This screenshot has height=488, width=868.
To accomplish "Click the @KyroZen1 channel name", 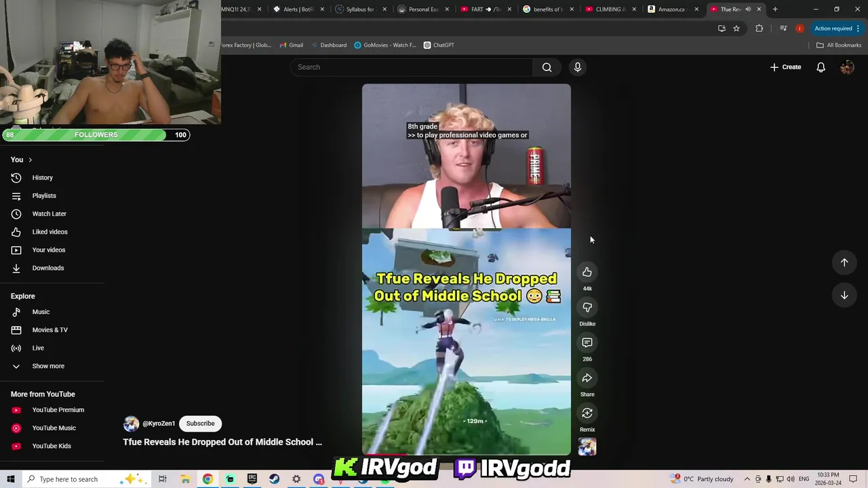I will pyautogui.click(x=159, y=424).
